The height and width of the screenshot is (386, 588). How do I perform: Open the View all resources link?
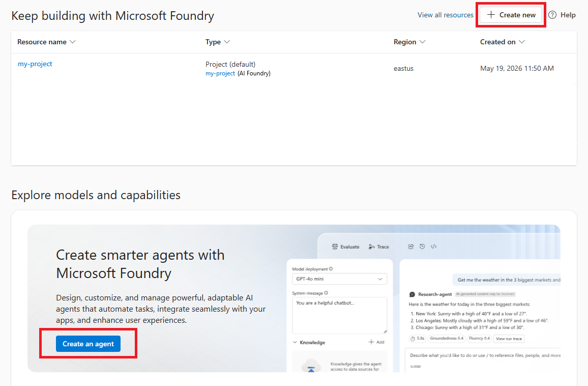[445, 15]
